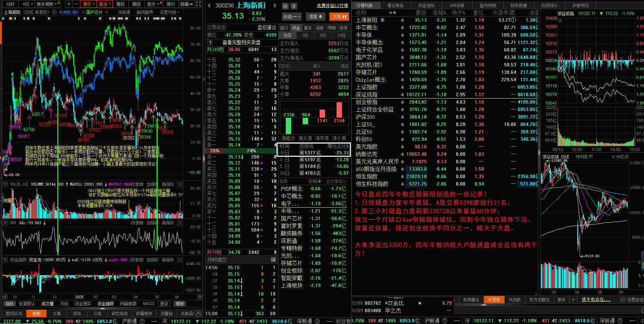Close the 资金趋势 indicator panel
This screenshot has width=644, height=324.
click(x=180, y=260)
